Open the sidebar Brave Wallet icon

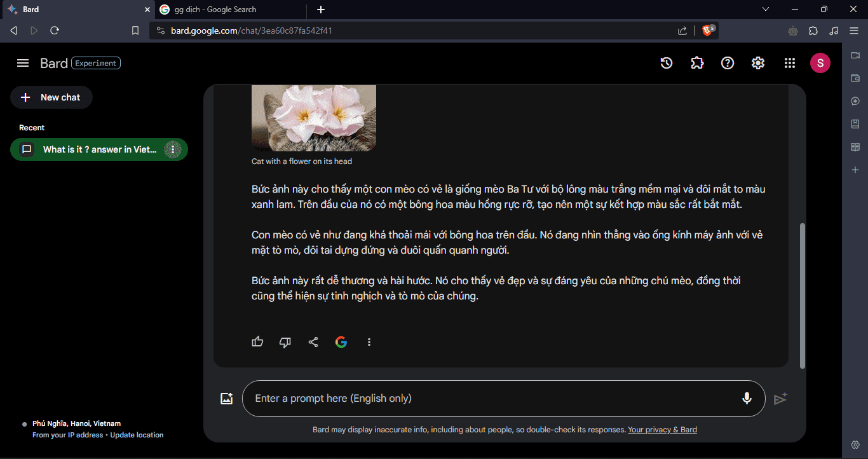click(855, 78)
